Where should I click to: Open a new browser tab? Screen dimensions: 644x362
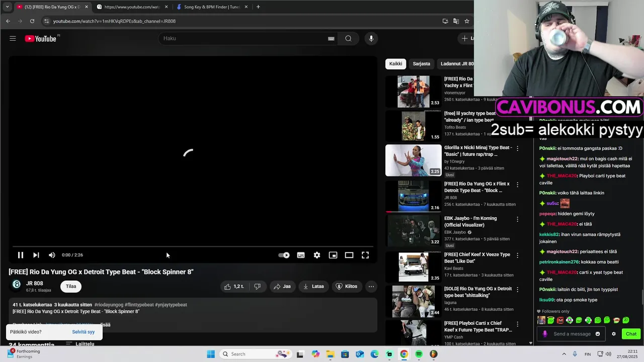click(x=258, y=7)
